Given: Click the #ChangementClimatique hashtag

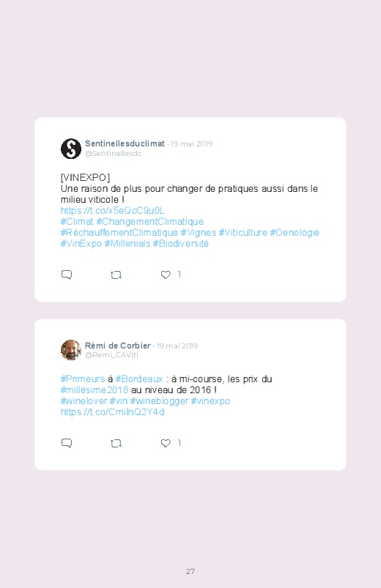Looking at the screenshot, I should click(149, 222).
